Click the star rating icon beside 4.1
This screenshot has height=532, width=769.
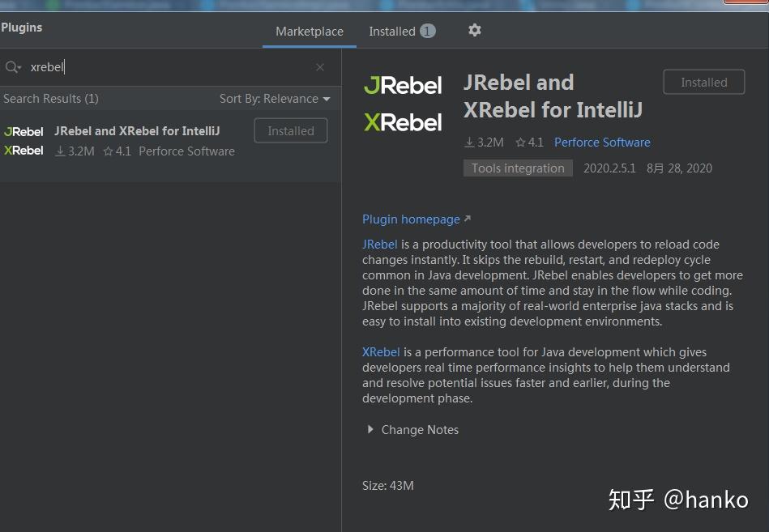[x=519, y=142]
